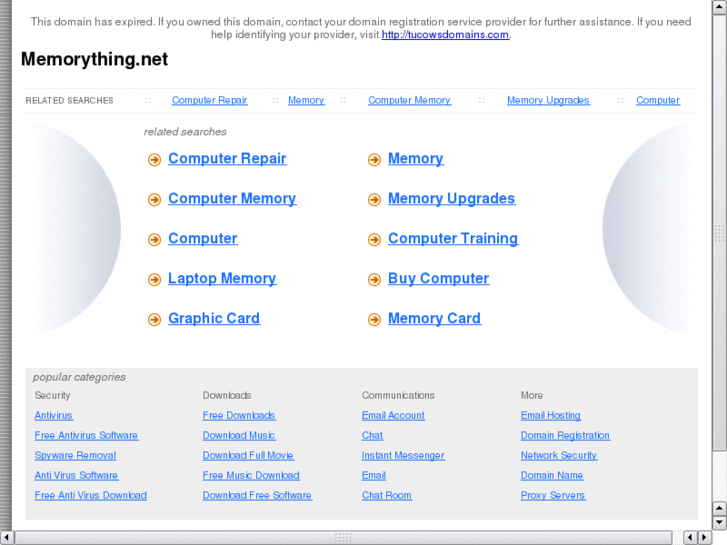Open the large Memory Upgrades link
This screenshot has height=545, width=727.
pos(452,199)
